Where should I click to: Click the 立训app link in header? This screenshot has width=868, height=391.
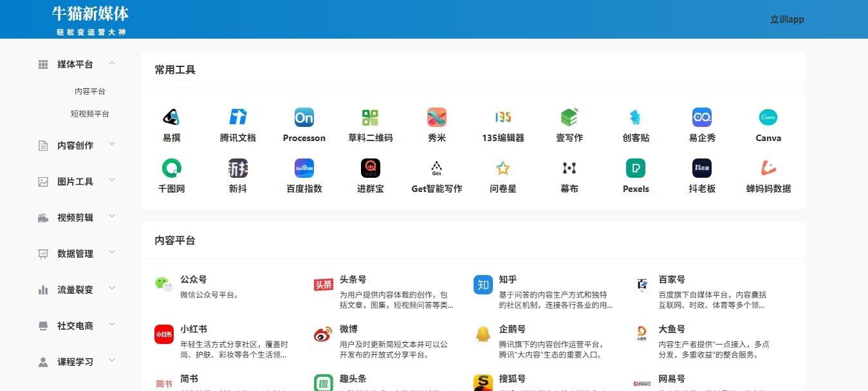(787, 19)
